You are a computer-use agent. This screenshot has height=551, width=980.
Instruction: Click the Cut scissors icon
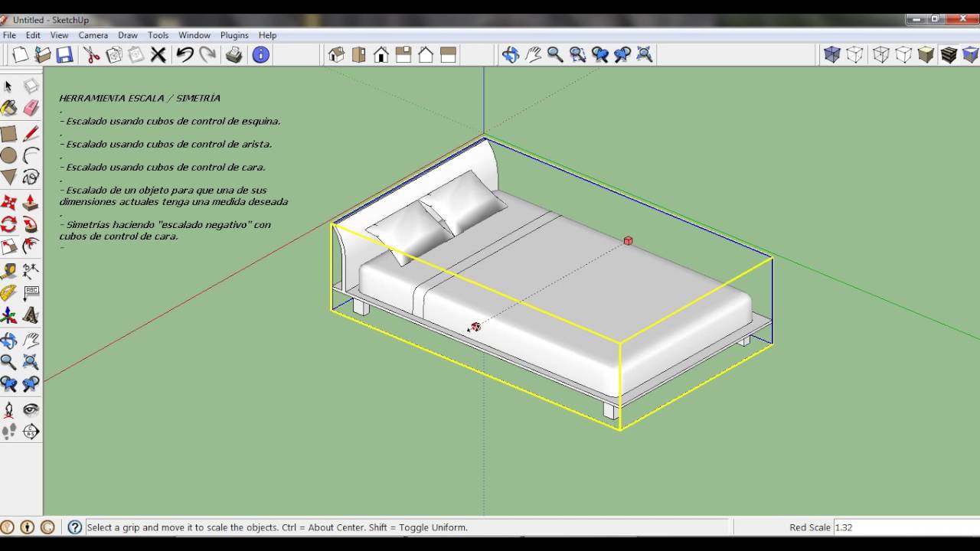click(92, 54)
